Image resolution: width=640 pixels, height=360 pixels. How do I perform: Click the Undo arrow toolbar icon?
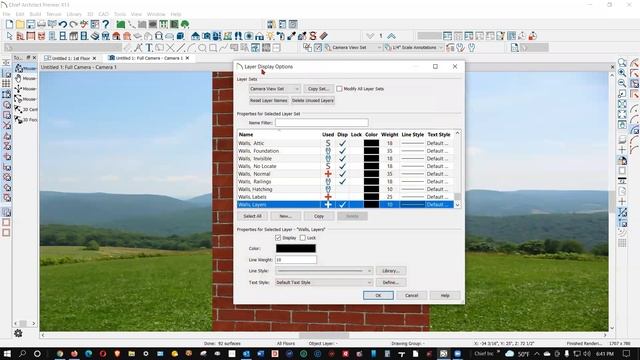point(62,24)
